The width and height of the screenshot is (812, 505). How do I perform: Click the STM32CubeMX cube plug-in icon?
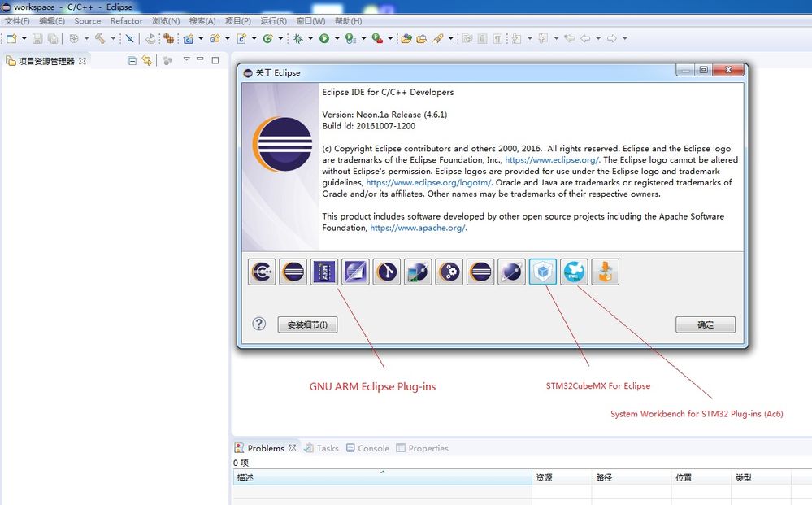tap(543, 272)
